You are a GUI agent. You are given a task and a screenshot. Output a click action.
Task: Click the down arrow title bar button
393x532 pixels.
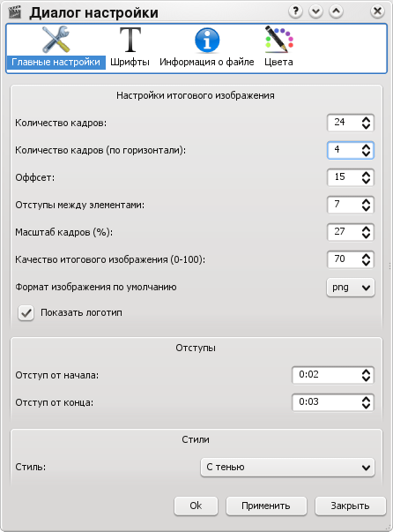(x=315, y=11)
